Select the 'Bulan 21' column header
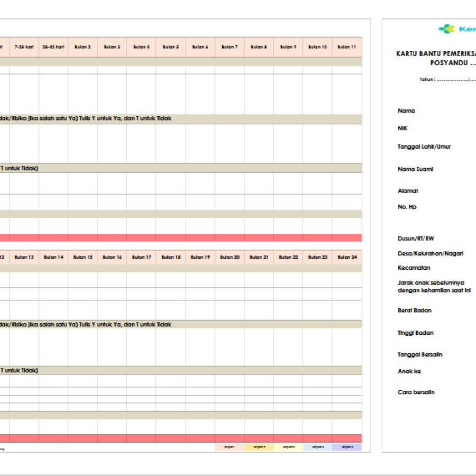The image size is (476, 476). point(259,257)
